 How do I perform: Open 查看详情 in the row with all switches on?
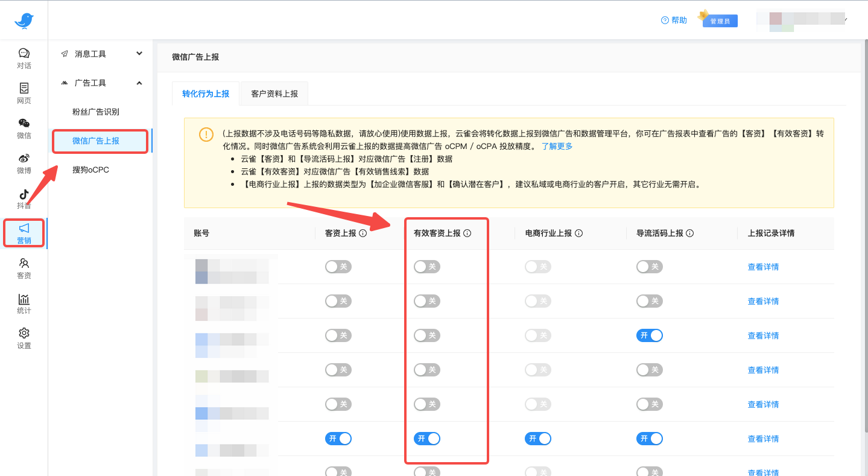(763, 439)
